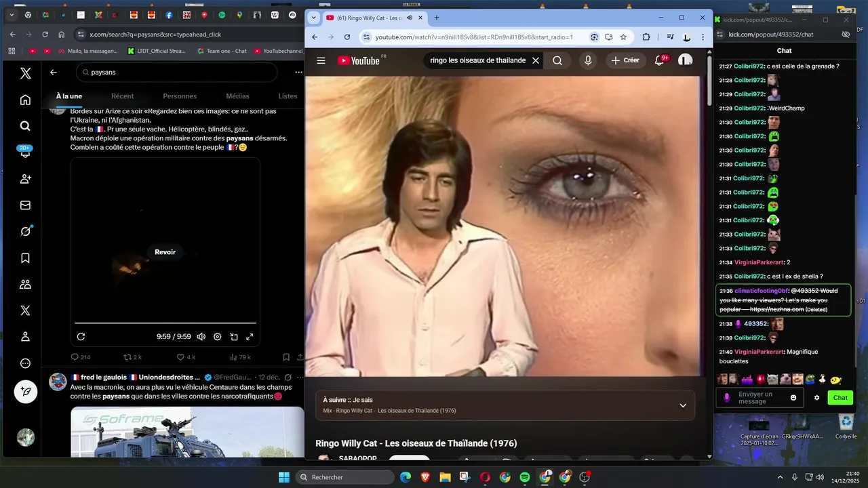The image size is (868, 488).
Task: Like the tweet with 4 k likes
Action: point(186,357)
